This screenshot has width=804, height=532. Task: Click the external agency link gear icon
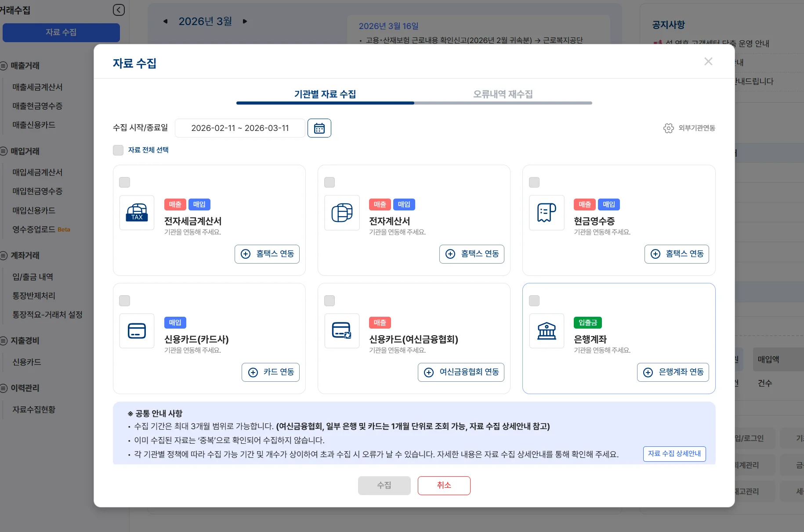click(668, 128)
